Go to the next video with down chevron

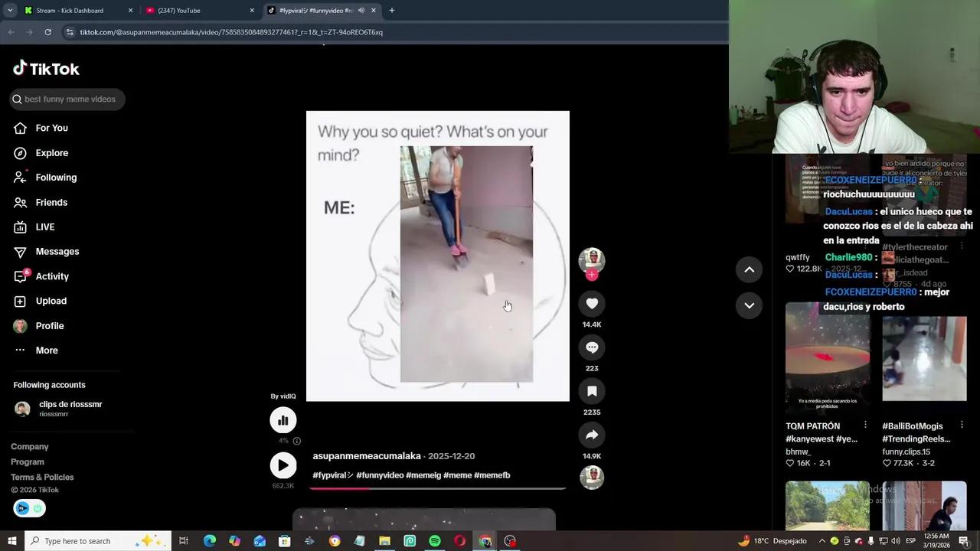click(x=749, y=305)
